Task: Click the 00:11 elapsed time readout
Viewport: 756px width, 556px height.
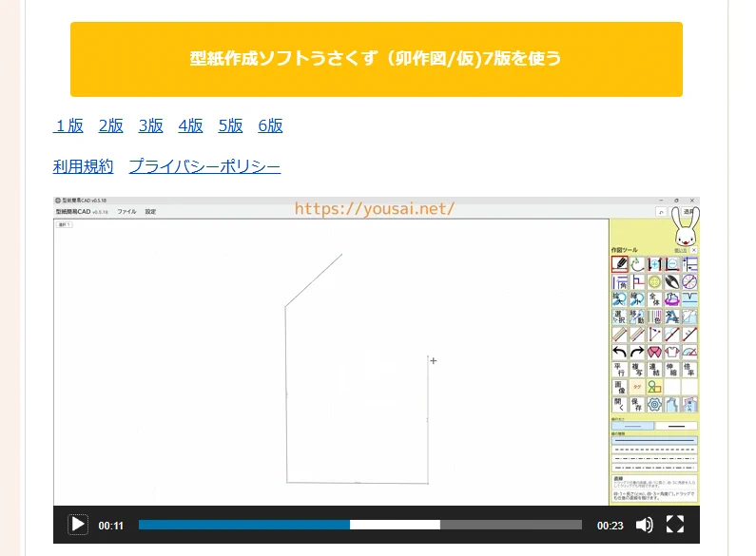Action: coord(111,526)
